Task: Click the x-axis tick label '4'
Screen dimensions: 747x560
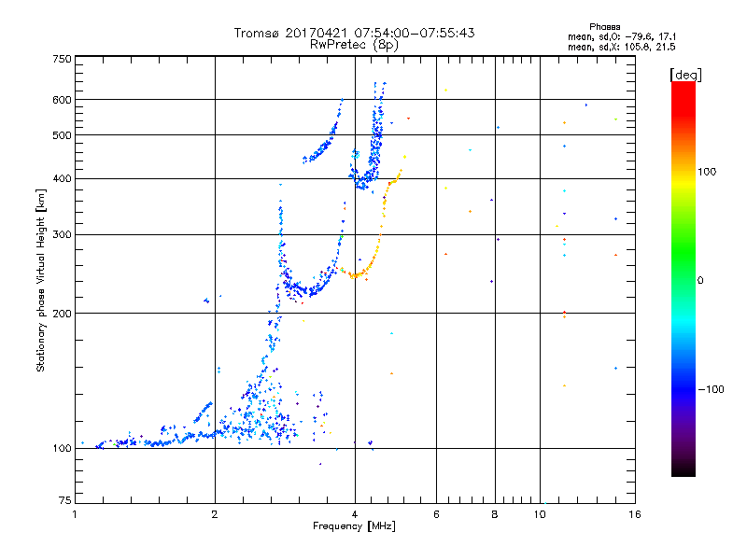Action: (355, 514)
